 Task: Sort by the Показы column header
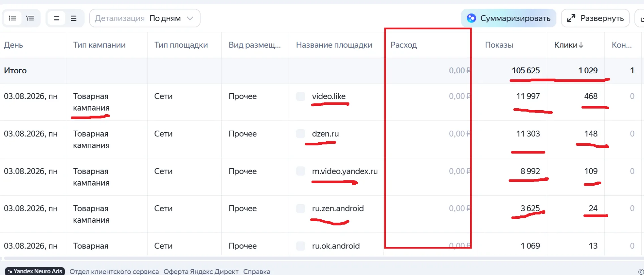point(499,45)
